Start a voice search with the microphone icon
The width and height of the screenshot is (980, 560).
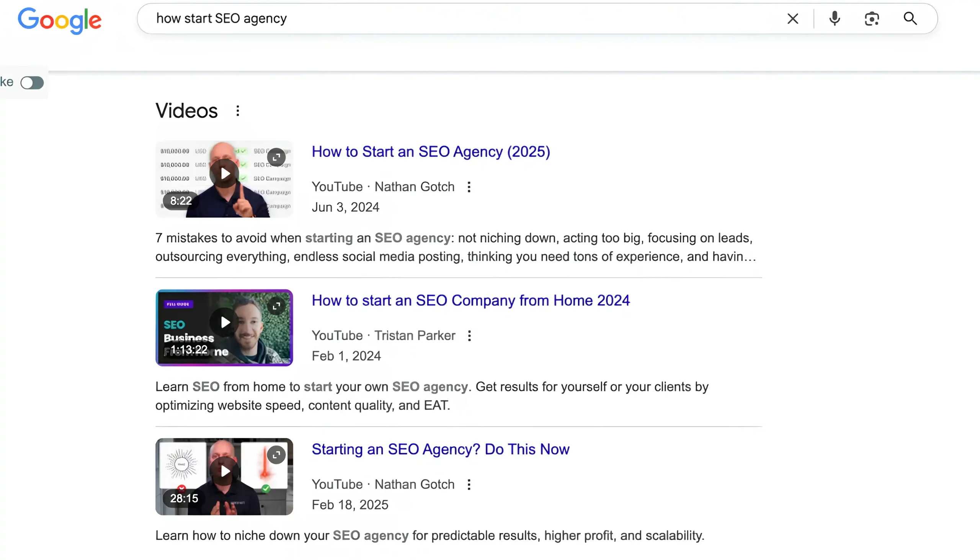(834, 18)
